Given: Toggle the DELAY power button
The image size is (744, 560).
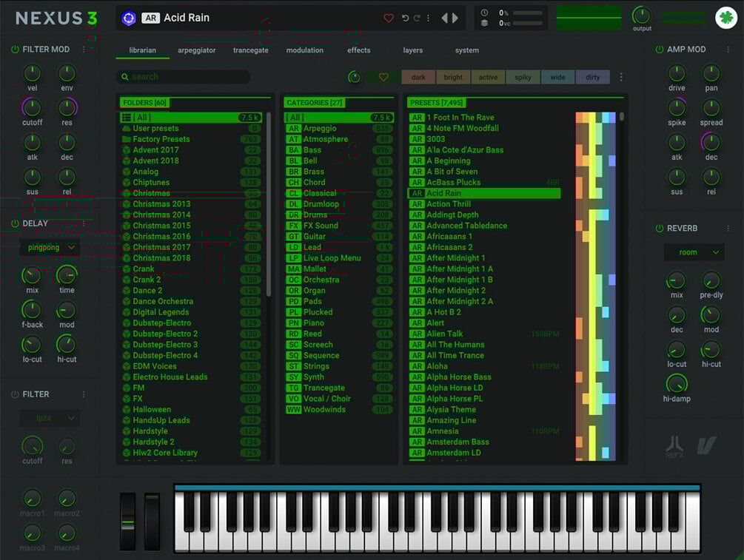Looking at the screenshot, I should pyautogui.click(x=15, y=223).
